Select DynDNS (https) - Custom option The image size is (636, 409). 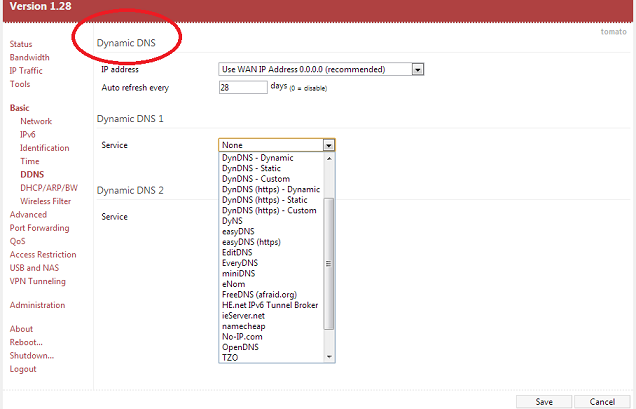point(271,211)
